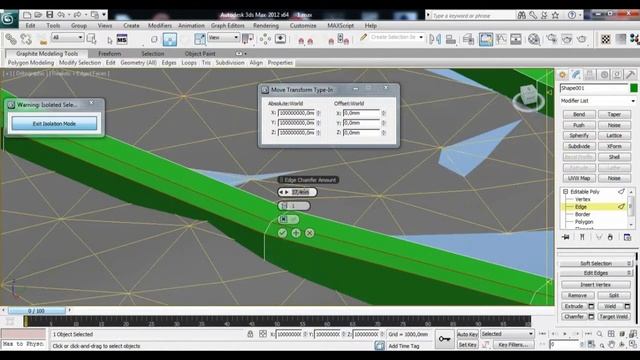The image size is (640, 360).
Task: Click Apply and Continue plus icon in caddy
Action: click(296, 233)
